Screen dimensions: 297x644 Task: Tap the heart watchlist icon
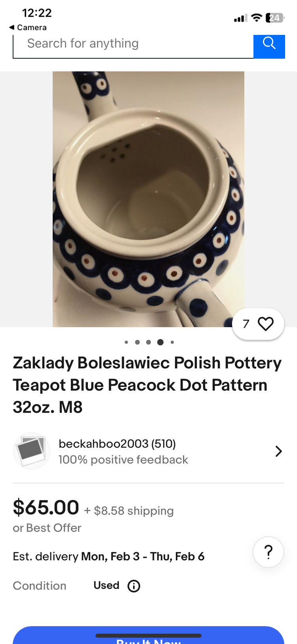(266, 324)
